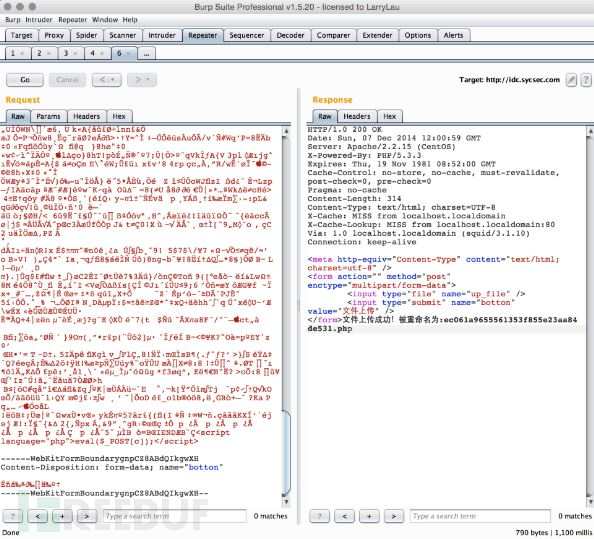Click the "de531.php" filename in response
Viewport: 594px width, 539px height.
click(330, 329)
